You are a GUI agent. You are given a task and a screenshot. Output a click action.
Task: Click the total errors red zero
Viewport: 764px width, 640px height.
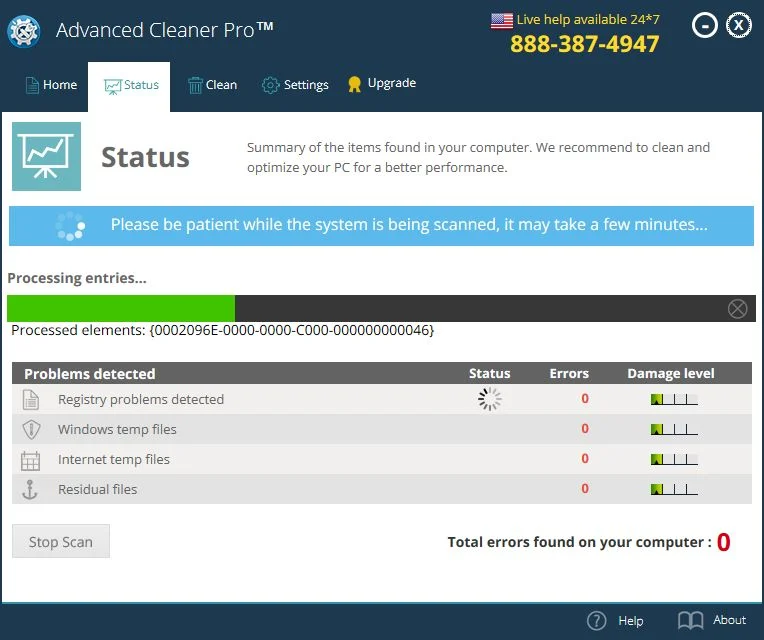pos(724,542)
